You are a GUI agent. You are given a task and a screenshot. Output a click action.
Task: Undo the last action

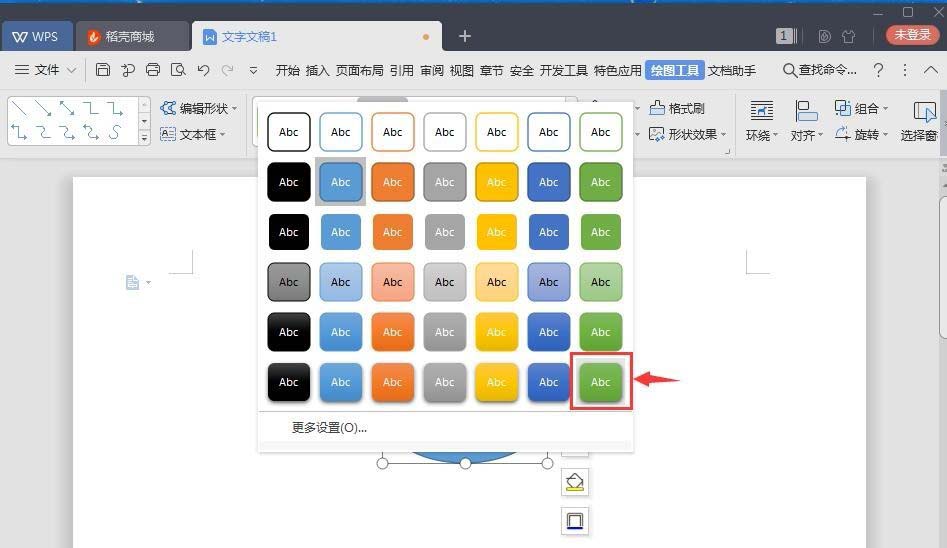pyautogui.click(x=203, y=70)
